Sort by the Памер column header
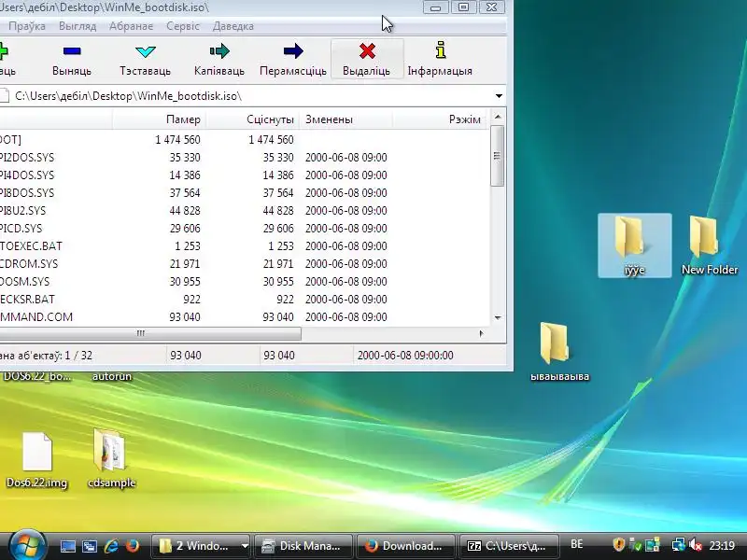The image size is (747, 560). (x=159, y=119)
